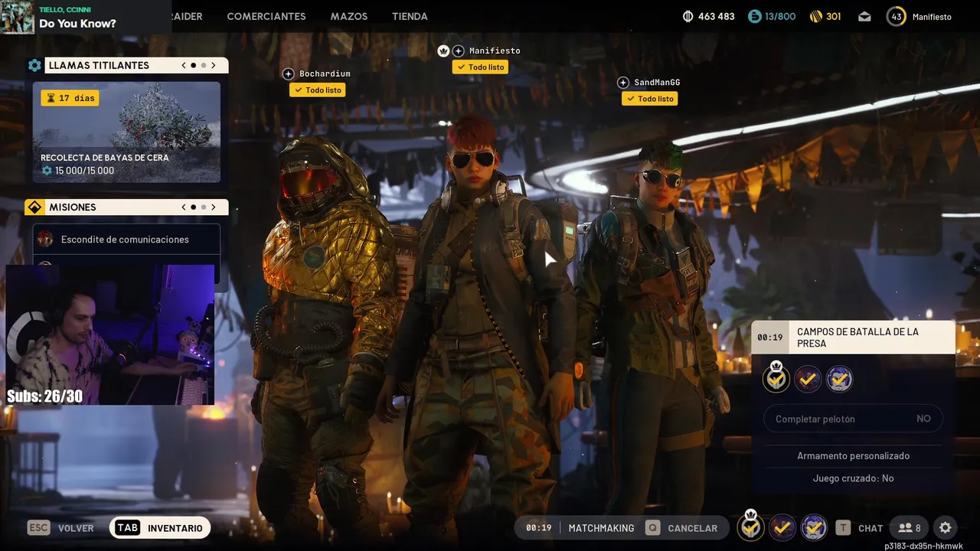Click the Q key icon beside Cancelar

pyautogui.click(x=652, y=528)
